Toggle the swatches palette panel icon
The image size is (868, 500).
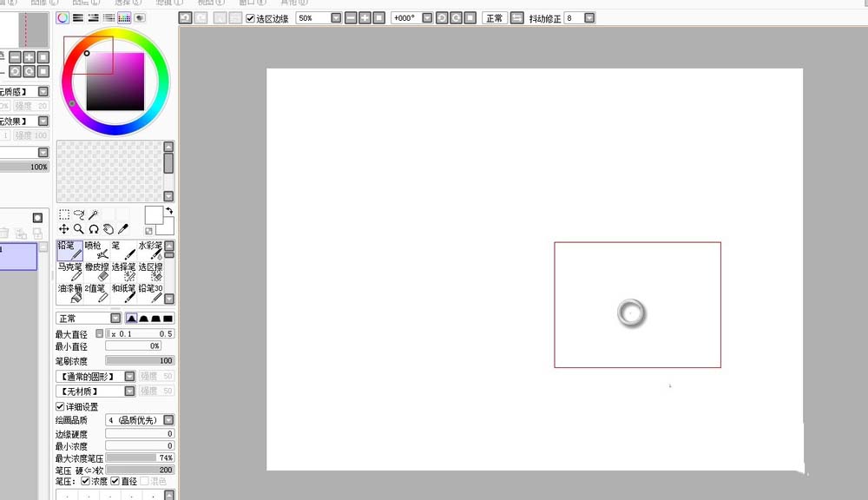pyautogui.click(x=124, y=17)
